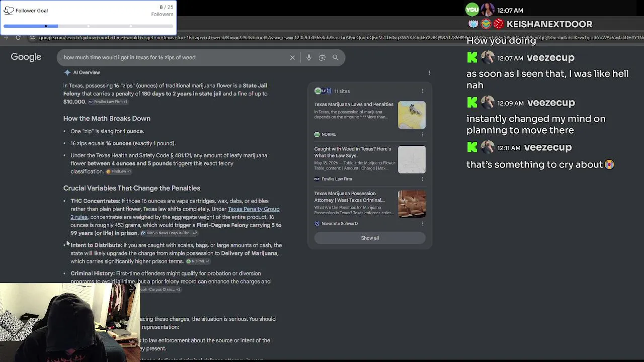Click the webcam overlay feed
This screenshot has height=362, width=644.
tap(70, 322)
